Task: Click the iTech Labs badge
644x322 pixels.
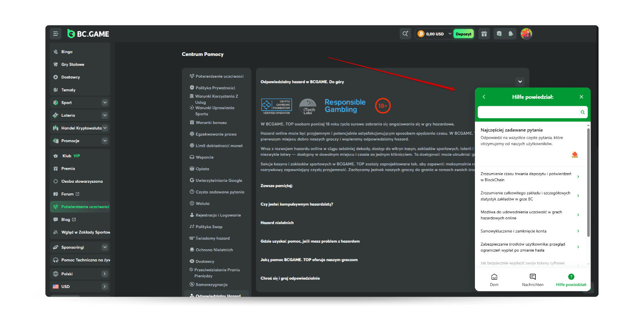Action: pyautogui.click(x=308, y=106)
